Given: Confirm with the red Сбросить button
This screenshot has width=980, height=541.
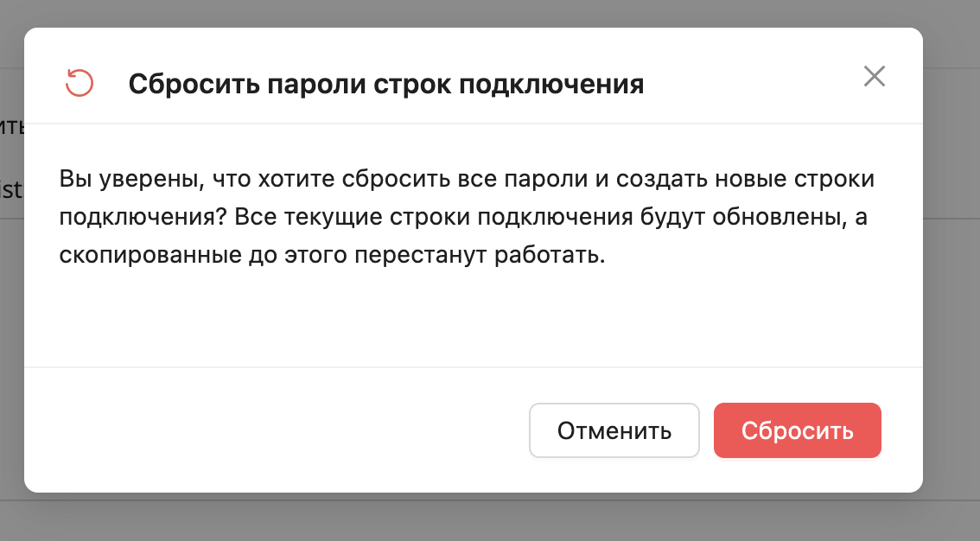Looking at the screenshot, I should coord(797,430).
